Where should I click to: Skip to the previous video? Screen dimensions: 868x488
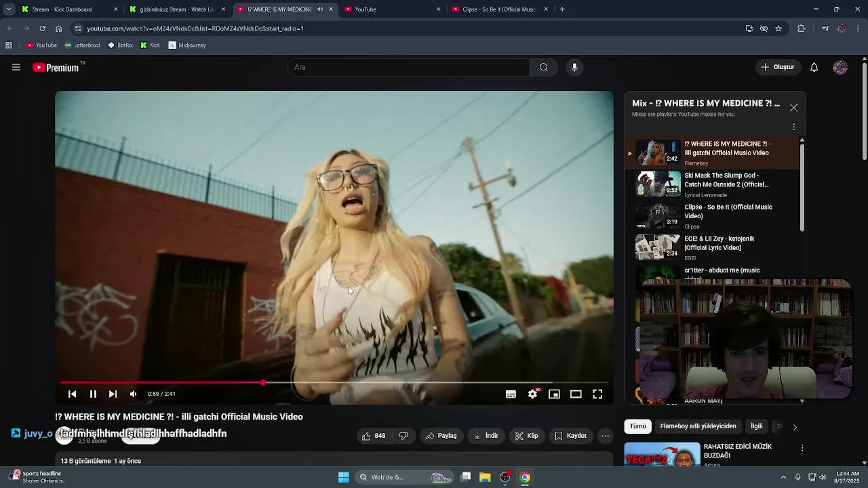(72, 394)
